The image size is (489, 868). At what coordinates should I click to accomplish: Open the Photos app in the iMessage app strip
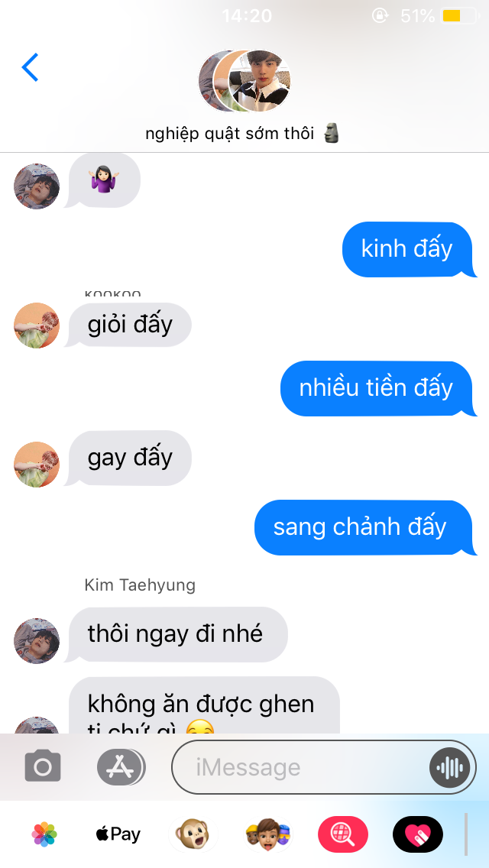pyautogui.click(x=44, y=834)
